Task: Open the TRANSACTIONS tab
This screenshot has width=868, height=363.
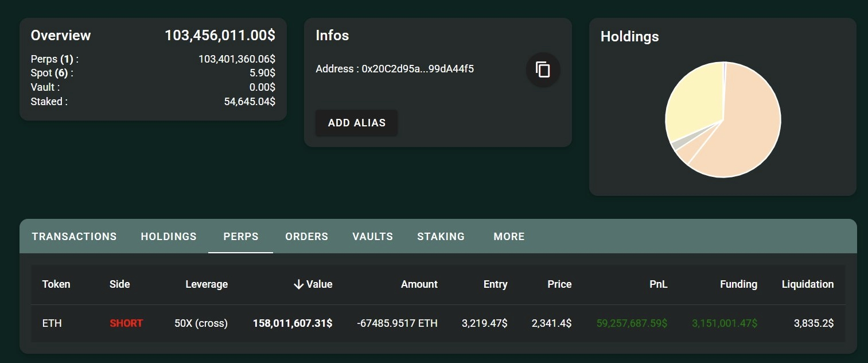Action: click(x=74, y=237)
